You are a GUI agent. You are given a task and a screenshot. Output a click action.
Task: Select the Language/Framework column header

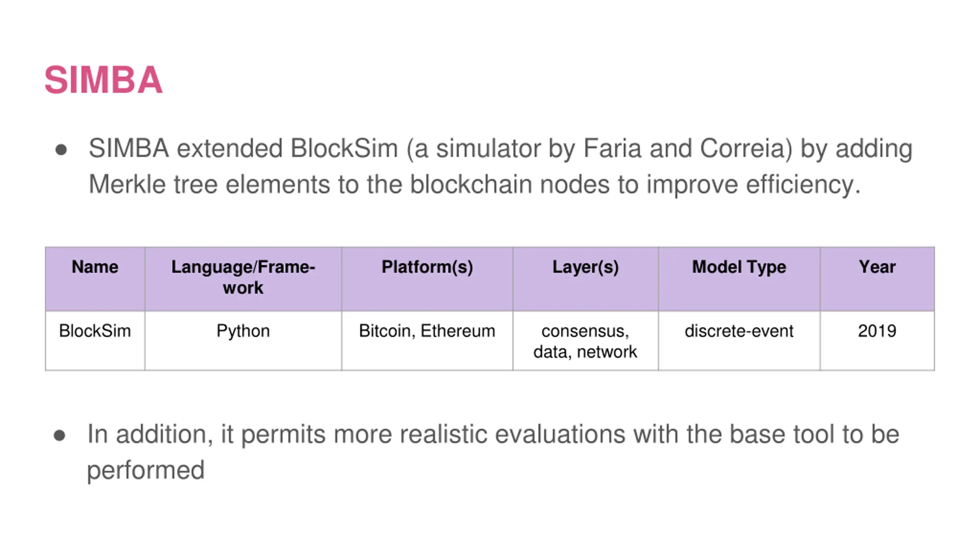coord(243,279)
